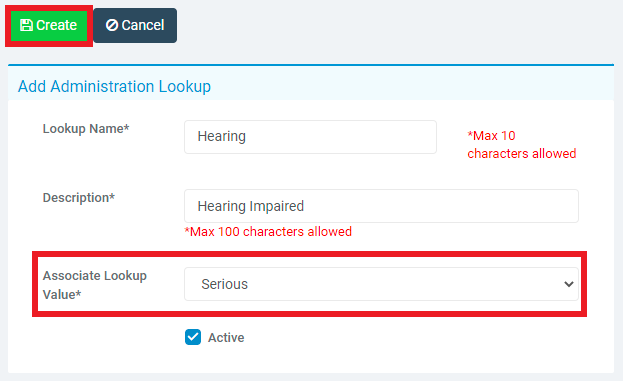Click the Active label text

[x=226, y=338]
